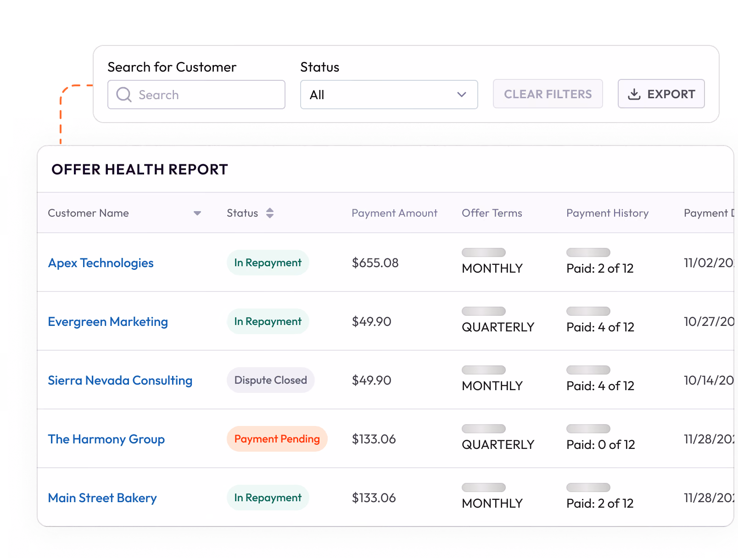This screenshot has height=560, width=738.
Task: Click The Harmony Group's payment history bar
Action: pyautogui.click(x=588, y=429)
